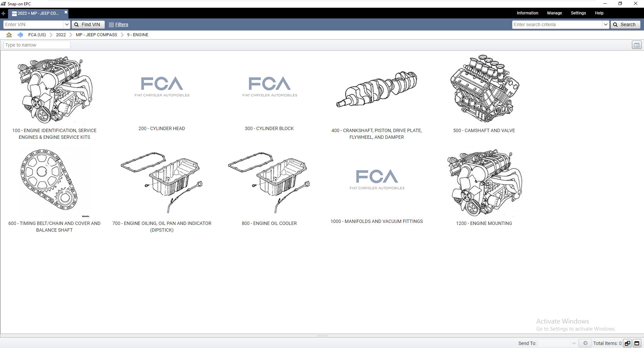Click 9 - ENGINE breadcrumb
This screenshot has width=644, height=348.
point(138,35)
